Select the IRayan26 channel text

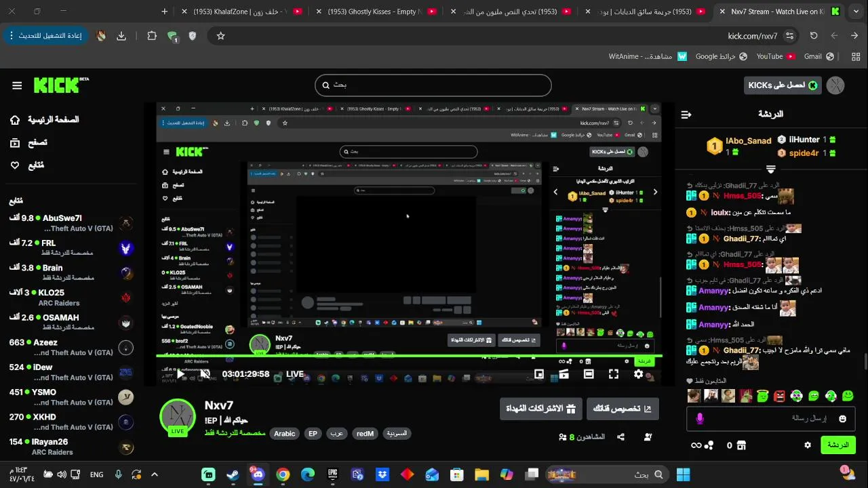point(50,442)
